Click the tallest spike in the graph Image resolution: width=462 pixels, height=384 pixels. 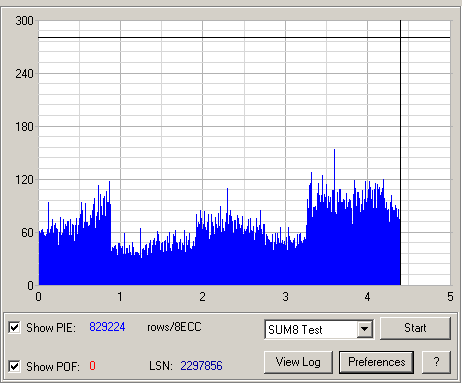click(334, 167)
